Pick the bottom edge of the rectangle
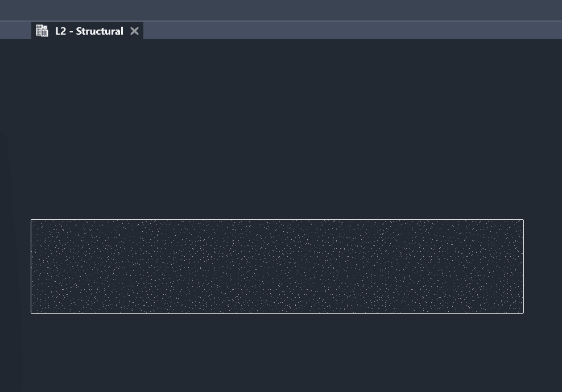The height and width of the screenshot is (392, 562). [277, 312]
